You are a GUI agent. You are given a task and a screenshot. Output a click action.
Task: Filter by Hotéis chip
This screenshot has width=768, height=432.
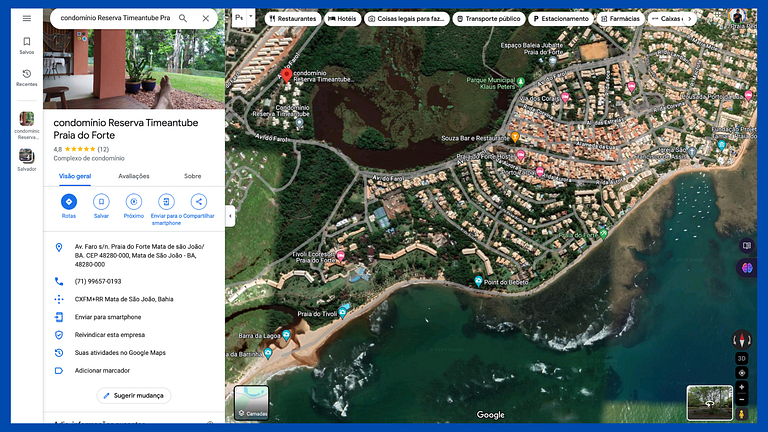[x=342, y=19]
